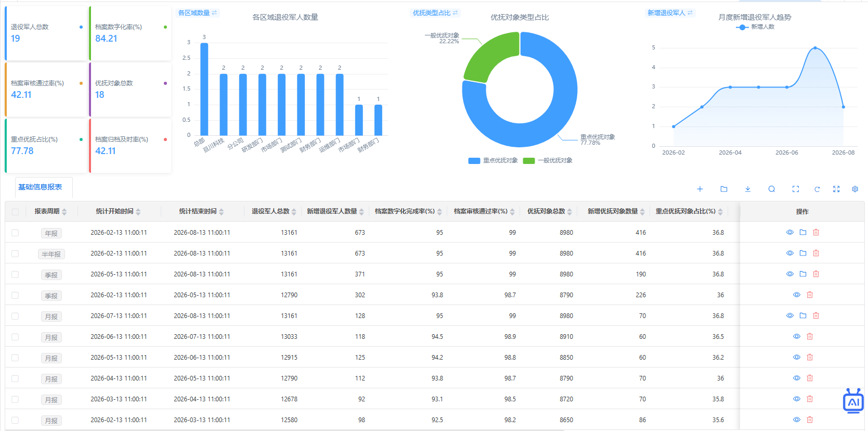
Task: Sort by 档案数字化完成率(%) column arrows
Action: pyautogui.click(x=439, y=212)
